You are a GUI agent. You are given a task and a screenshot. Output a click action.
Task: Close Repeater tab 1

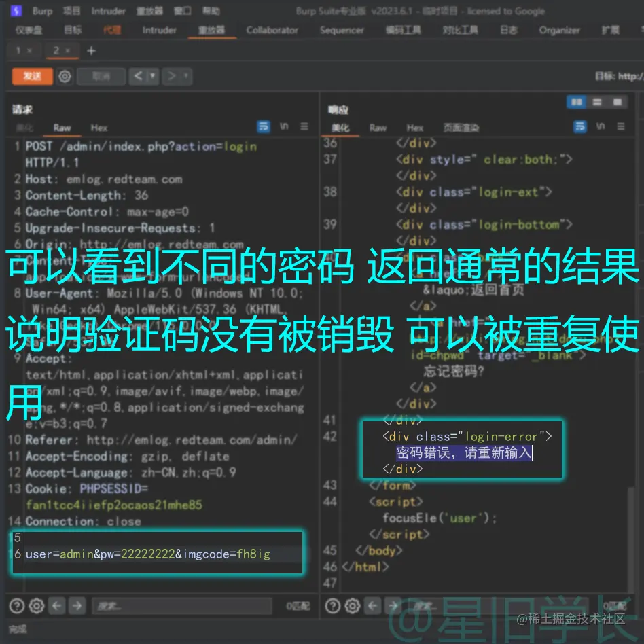[x=30, y=51]
